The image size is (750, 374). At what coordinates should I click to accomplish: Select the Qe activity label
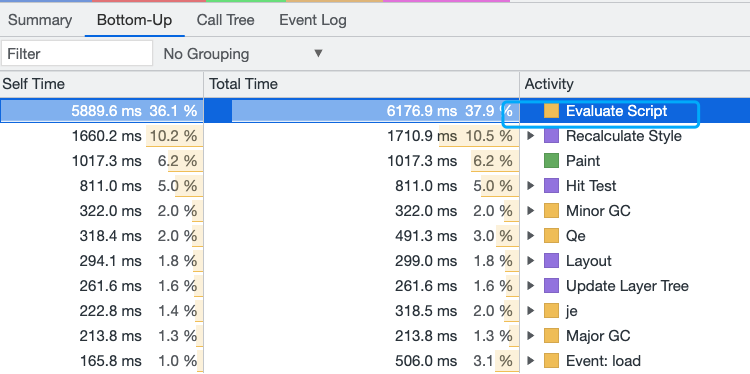[x=576, y=236]
